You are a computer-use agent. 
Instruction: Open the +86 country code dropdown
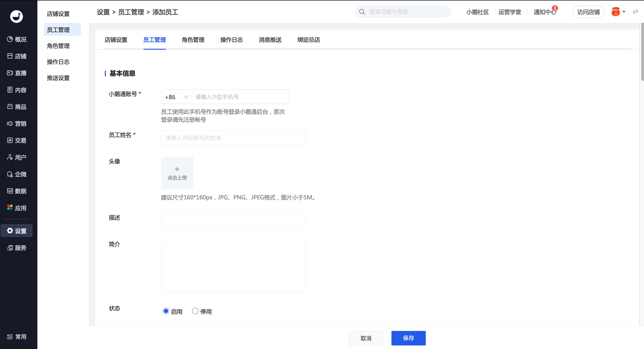(177, 97)
